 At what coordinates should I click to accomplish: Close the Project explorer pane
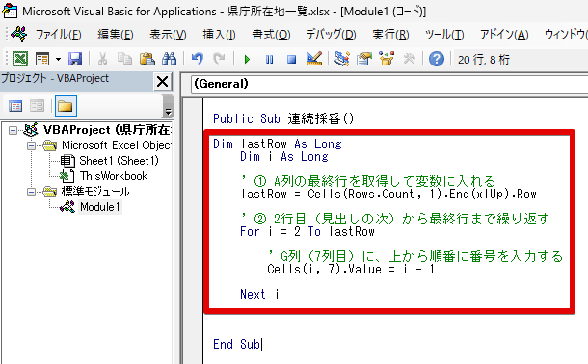click(x=162, y=81)
